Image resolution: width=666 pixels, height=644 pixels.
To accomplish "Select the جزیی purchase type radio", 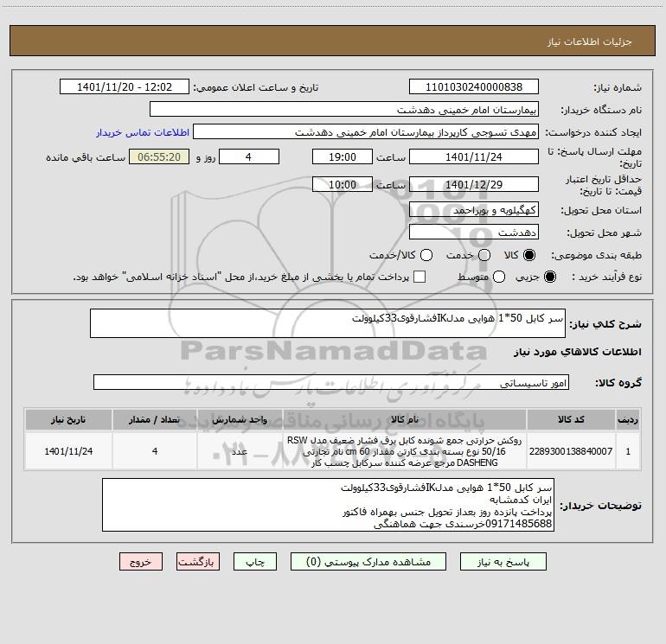I will 550,277.
